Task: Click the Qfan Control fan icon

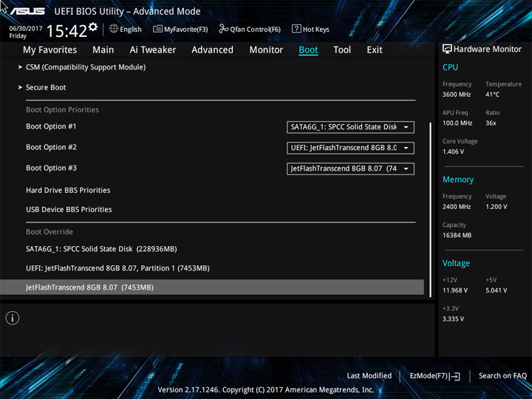Action: (x=223, y=29)
